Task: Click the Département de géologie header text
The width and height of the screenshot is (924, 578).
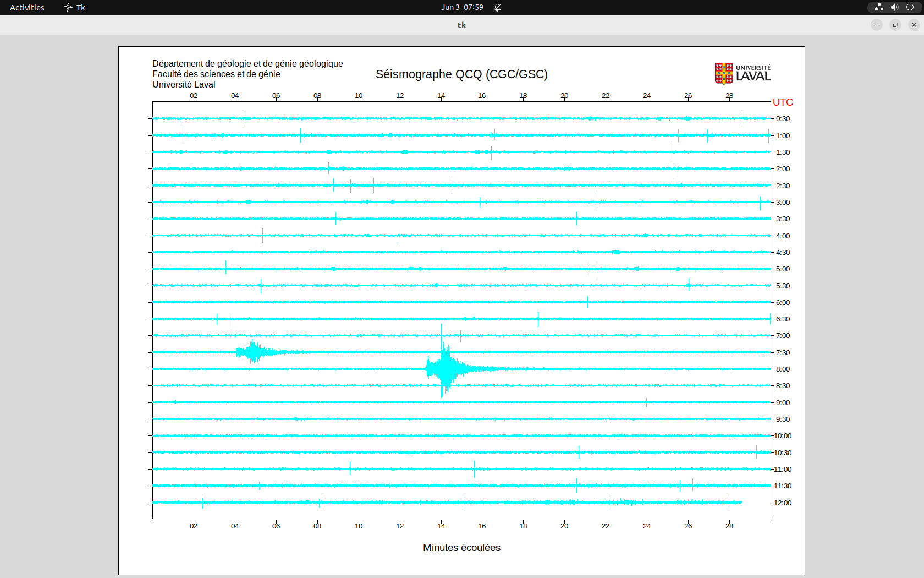Action: 248,64
